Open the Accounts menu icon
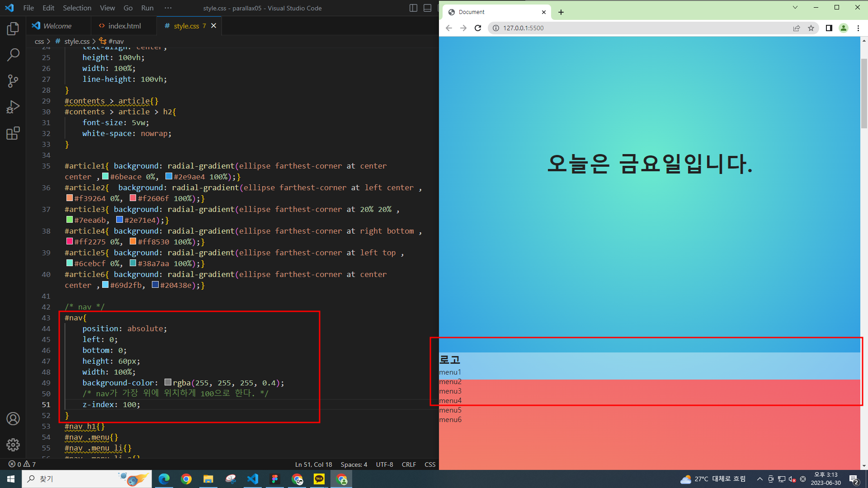The image size is (868, 488). click(x=13, y=419)
